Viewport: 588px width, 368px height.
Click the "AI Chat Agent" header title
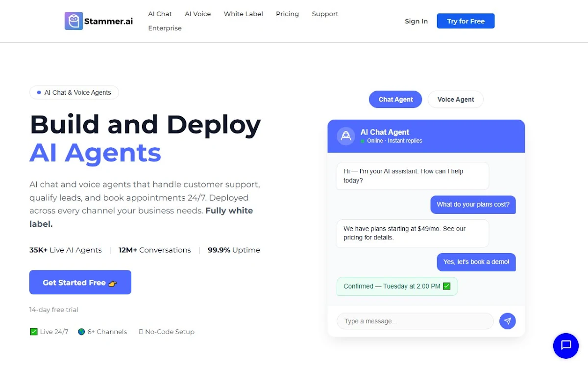point(385,132)
